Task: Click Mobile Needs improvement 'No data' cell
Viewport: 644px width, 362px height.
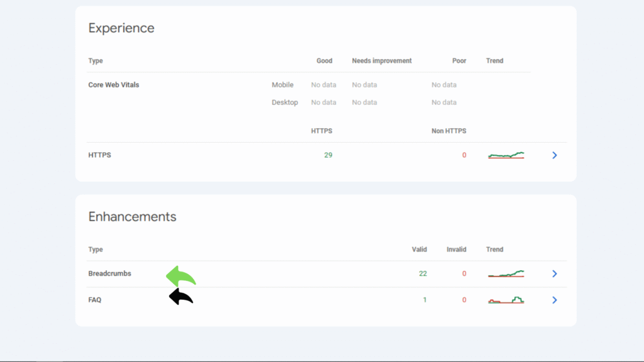Action: (x=364, y=85)
